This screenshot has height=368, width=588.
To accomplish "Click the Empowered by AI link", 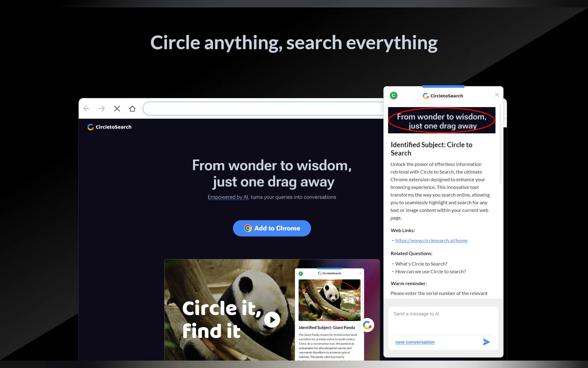I will pyautogui.click(x=228, y=197).
